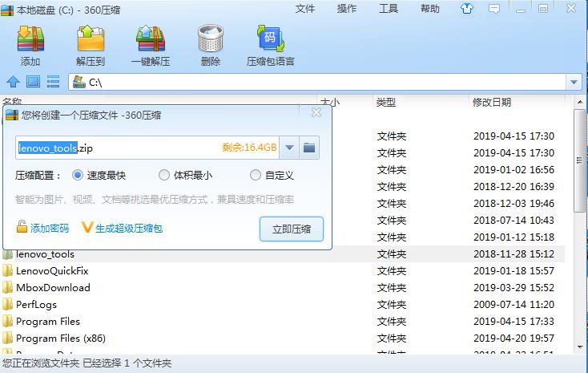Click the drive icon in the address bar
588x373 pixels.
(x=79, y=82)
